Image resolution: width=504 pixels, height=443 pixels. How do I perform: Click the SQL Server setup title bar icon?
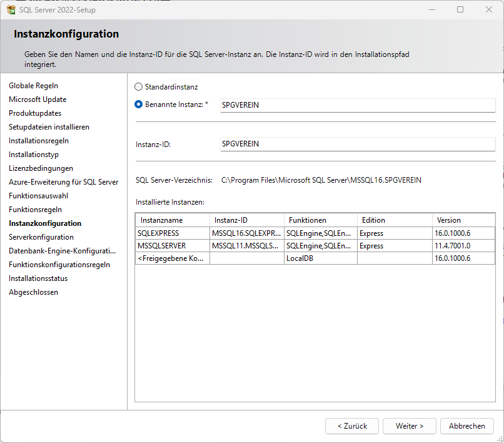click(11, 10)
